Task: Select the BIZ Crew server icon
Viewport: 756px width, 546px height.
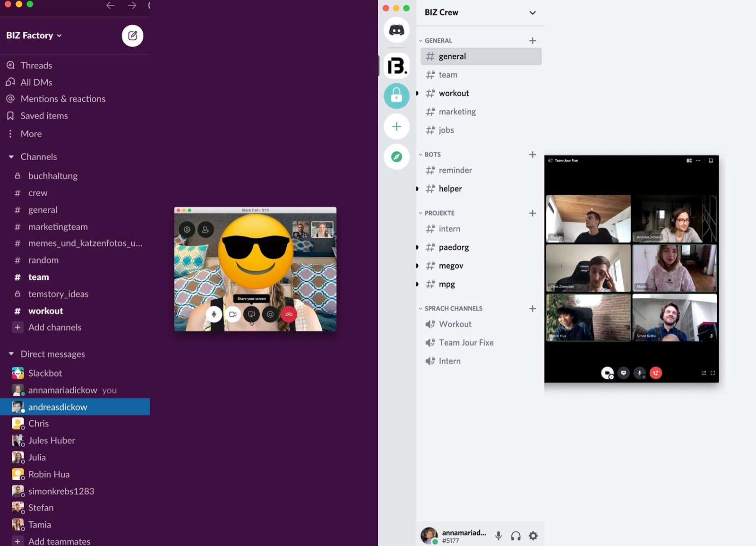Action: point(396,66)
